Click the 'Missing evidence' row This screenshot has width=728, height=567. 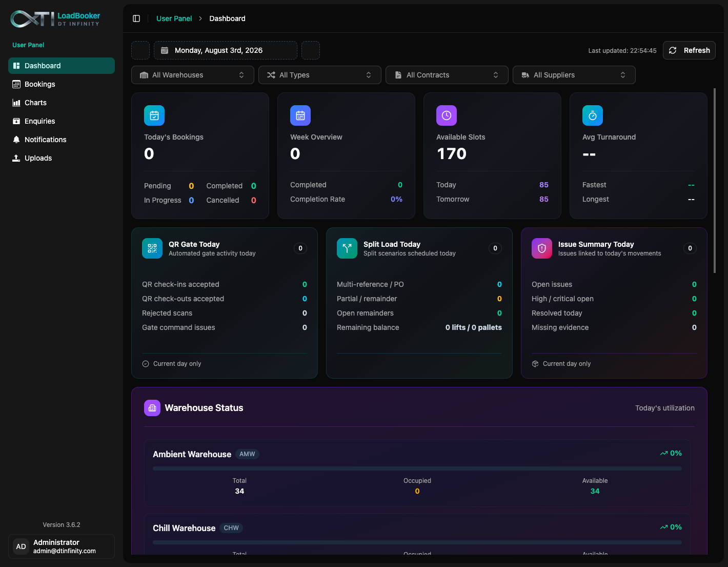click(x=614, y=327)
